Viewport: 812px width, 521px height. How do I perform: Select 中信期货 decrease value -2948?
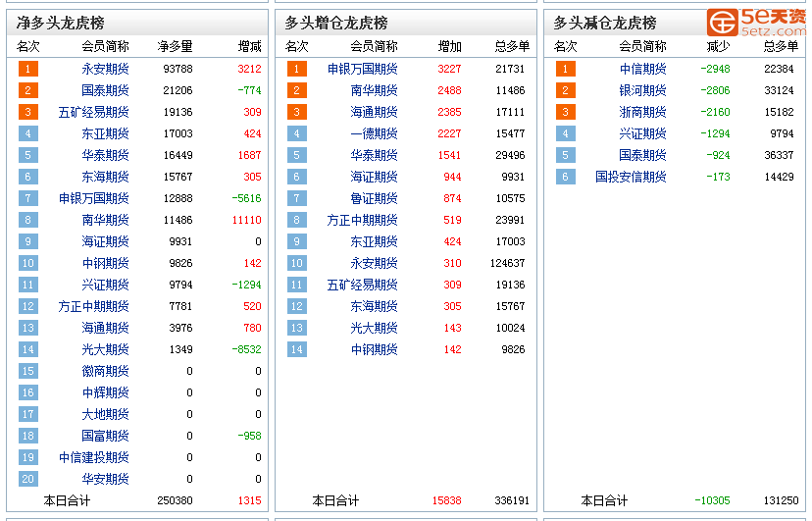(x=715, y=69)
